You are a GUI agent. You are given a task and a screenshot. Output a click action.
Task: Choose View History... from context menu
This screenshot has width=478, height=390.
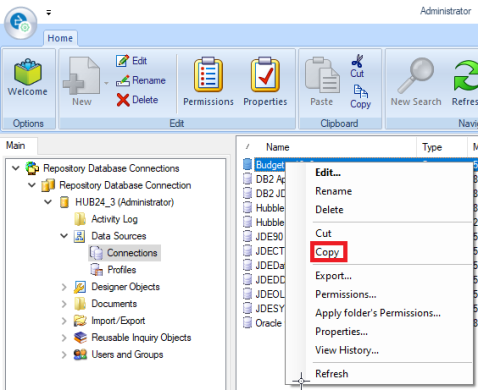click(x=347, y=350)
